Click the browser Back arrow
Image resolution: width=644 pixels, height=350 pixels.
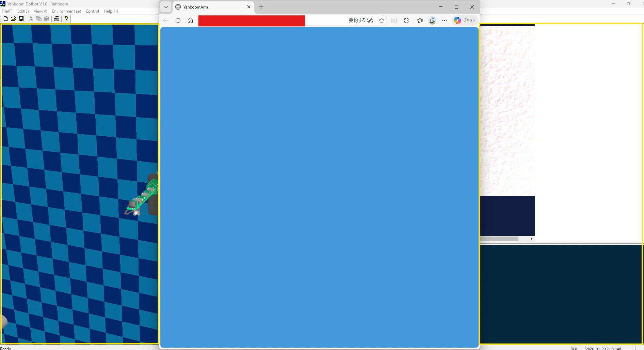(x=166, y=20)
